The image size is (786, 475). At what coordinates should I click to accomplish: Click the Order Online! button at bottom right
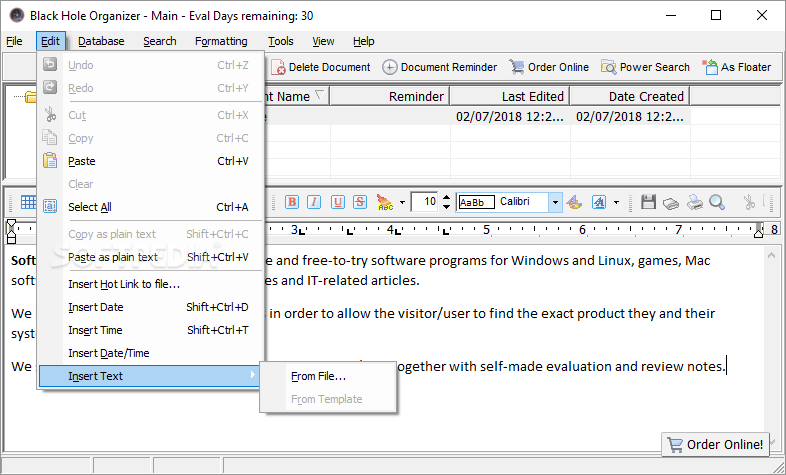pos(715,444)
